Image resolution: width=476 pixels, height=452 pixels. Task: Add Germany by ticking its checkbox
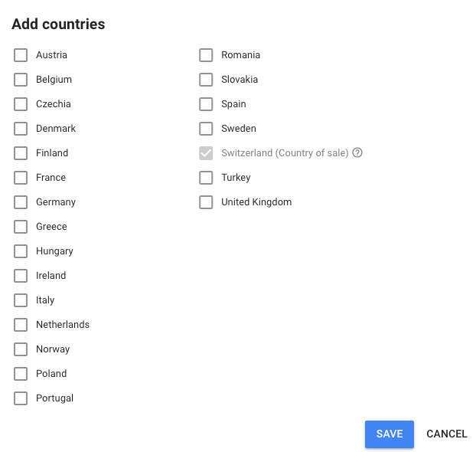(21, 202)
